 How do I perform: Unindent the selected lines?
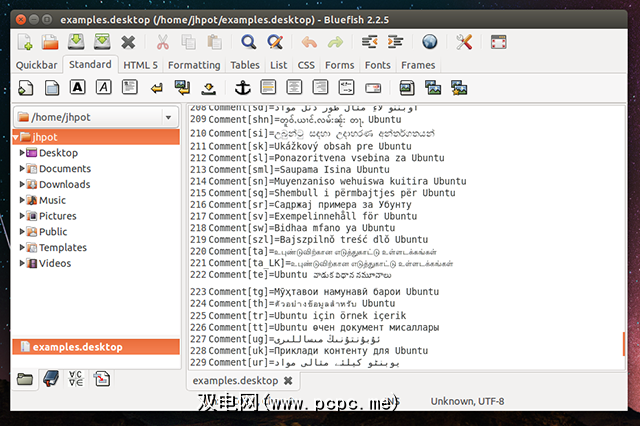pos(369,42)
